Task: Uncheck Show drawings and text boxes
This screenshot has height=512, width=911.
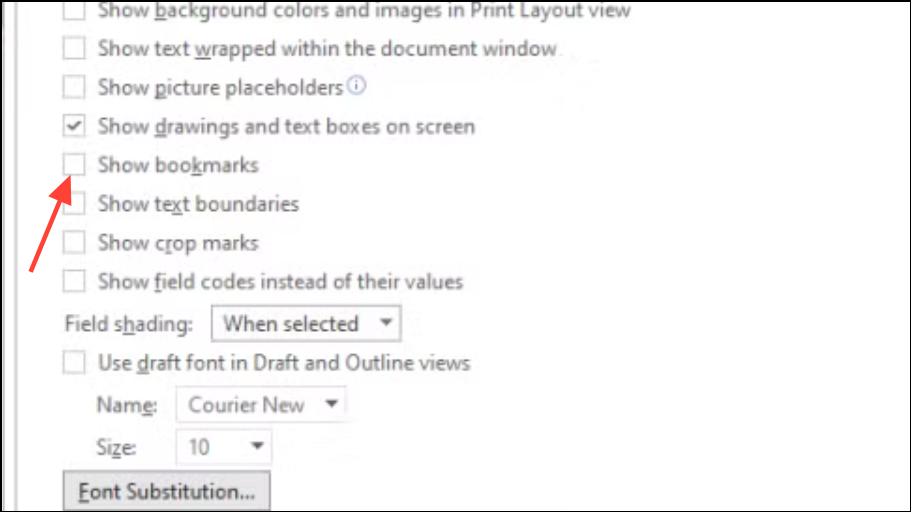Action: (x=74, y=126)
